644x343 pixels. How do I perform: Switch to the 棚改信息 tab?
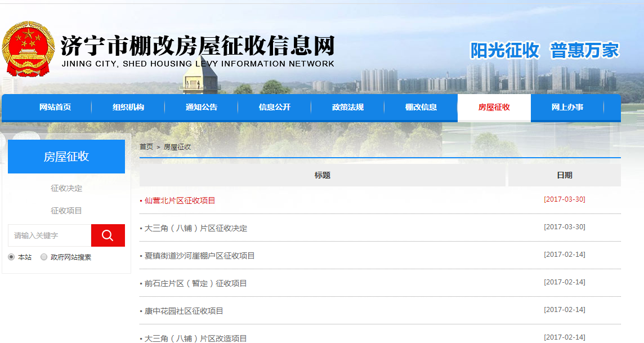tap(421, 107)
